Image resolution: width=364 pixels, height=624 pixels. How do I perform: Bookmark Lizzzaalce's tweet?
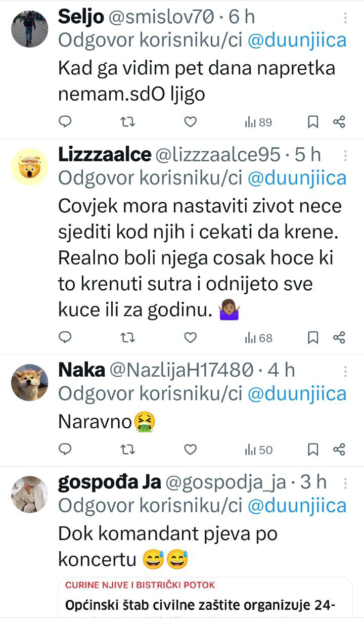(x=313, y=337)
